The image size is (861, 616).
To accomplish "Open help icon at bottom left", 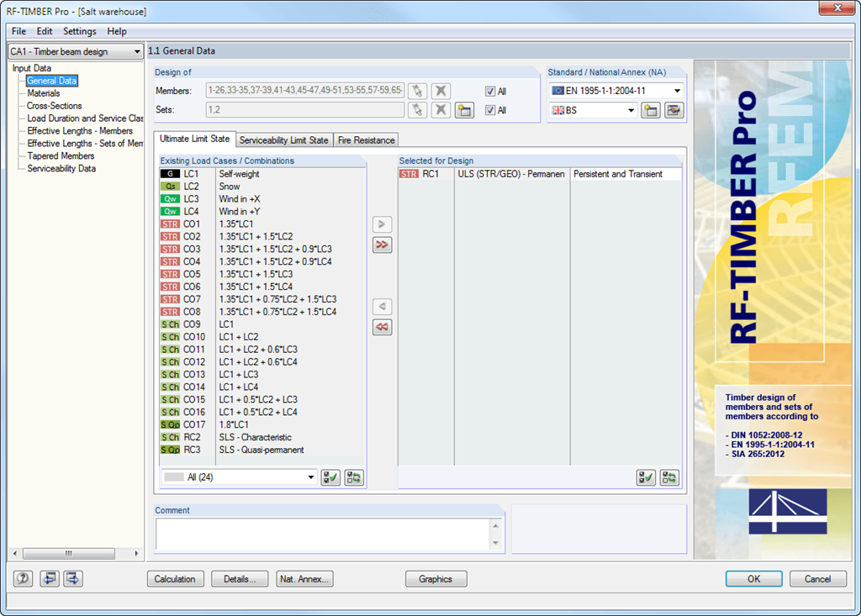I will point(23,578).
